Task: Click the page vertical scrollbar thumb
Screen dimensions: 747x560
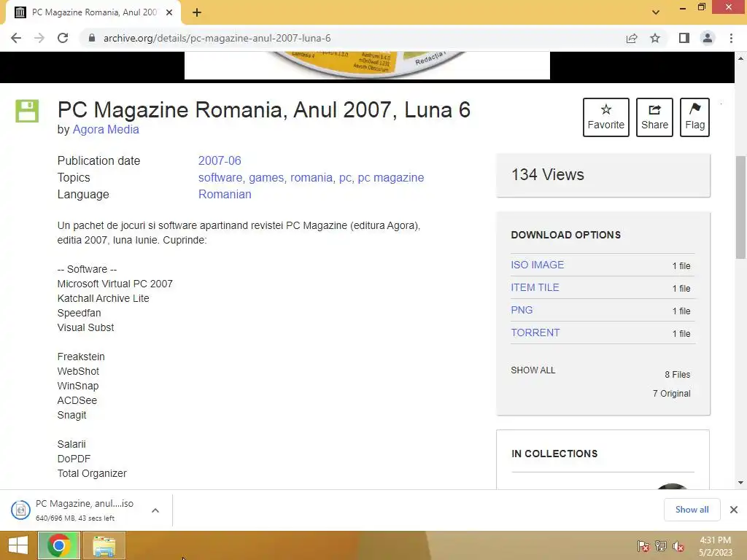Action: pos(740,207)
